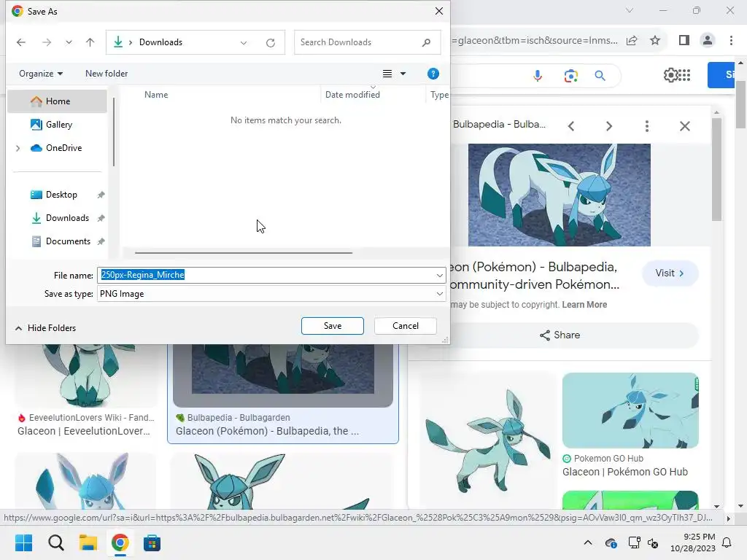
Task: Open Chrome profile avatar
Action: tap(708, 41)
